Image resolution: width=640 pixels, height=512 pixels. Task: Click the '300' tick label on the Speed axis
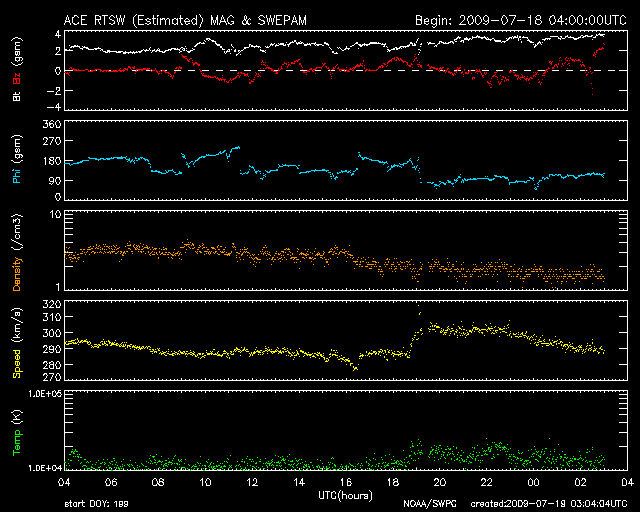(52, 333)
